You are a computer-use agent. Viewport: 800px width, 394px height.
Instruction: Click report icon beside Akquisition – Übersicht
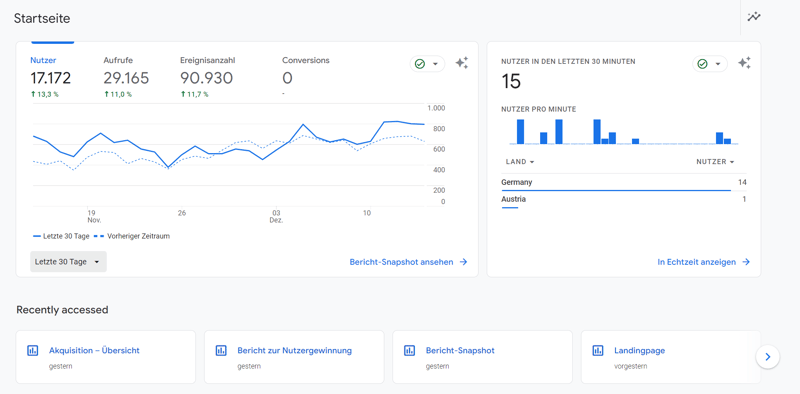click(x=33, y=351)
